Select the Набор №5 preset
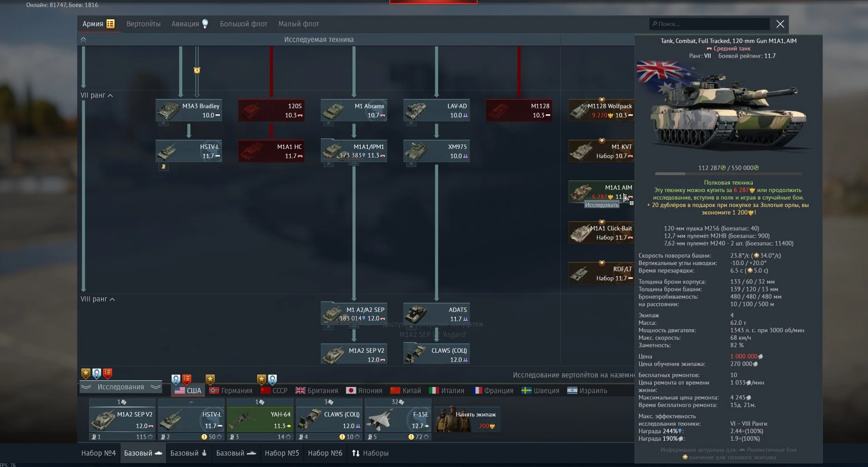The width and height of the screenshot is (868, 467). point(282,453)
